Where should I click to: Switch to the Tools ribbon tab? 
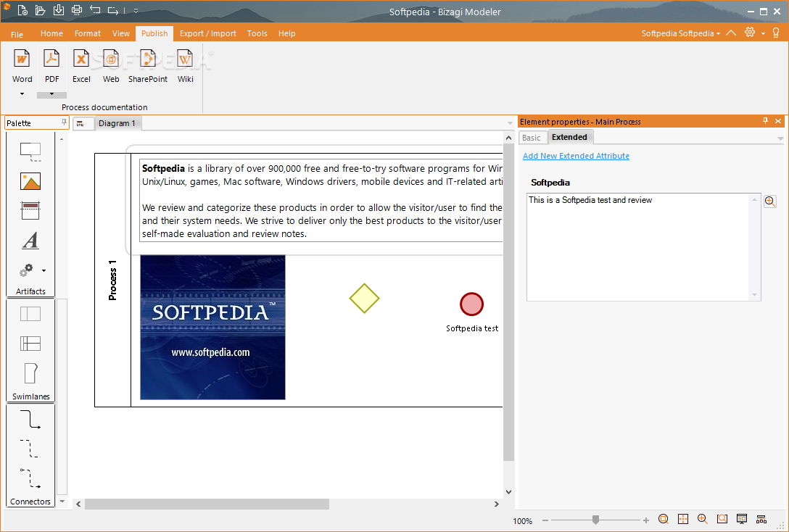pyautogui.click(x=257, y=33)
